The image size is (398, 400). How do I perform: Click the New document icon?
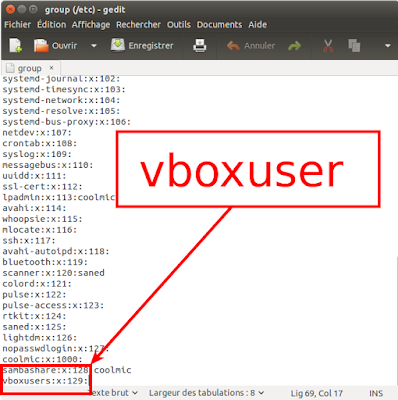(15, 45)
